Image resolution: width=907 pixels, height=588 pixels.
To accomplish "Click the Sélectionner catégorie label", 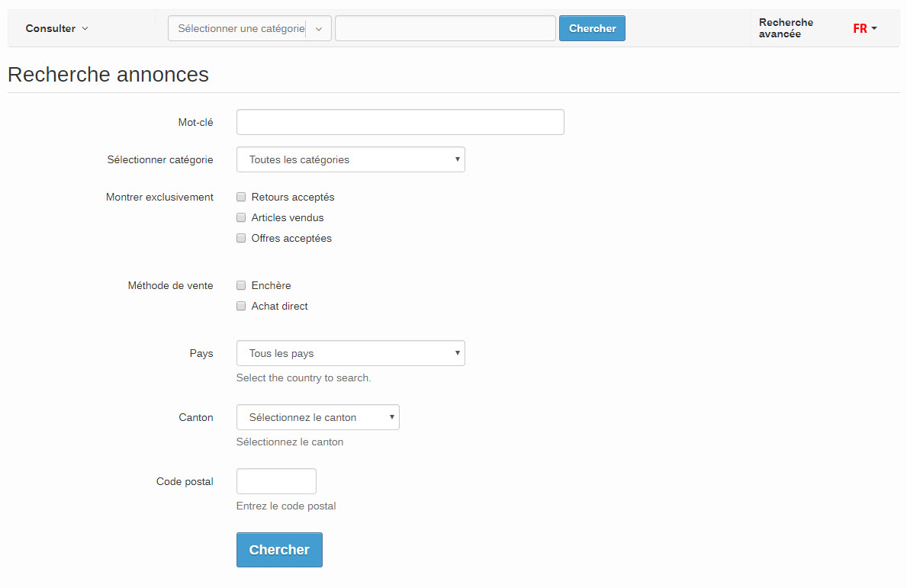I will 160,159.
